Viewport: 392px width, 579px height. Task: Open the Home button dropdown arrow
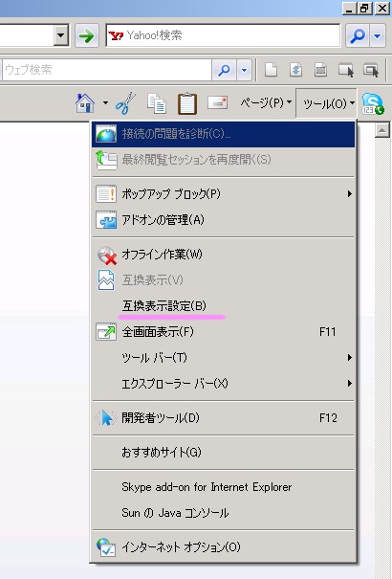(105, 103)
